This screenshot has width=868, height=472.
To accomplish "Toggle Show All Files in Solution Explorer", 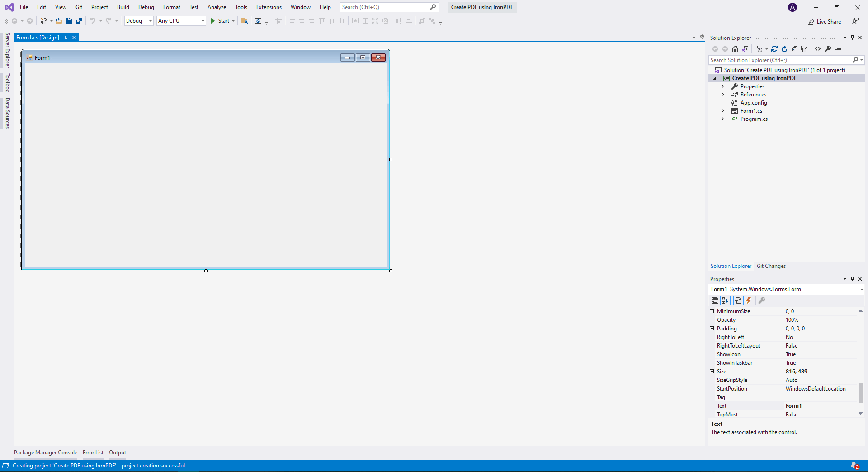I will point(804,49).
